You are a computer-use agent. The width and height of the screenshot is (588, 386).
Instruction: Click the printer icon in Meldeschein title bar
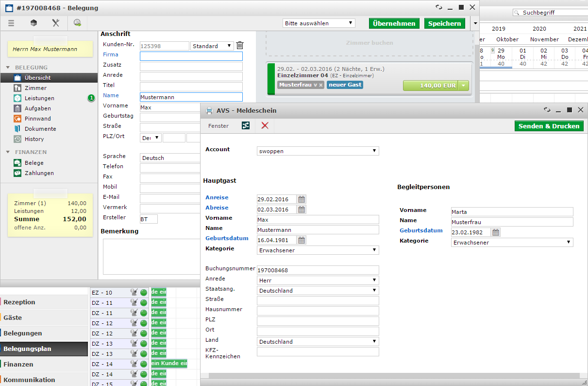209,110
